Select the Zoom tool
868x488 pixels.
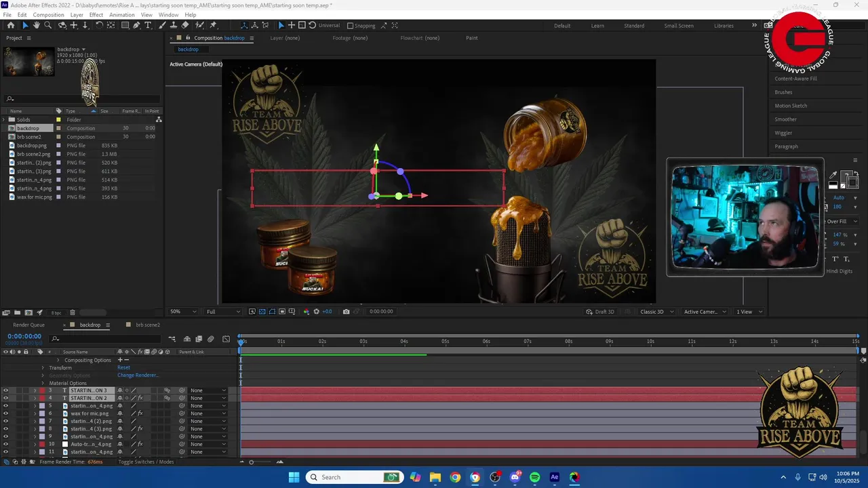coord(47,25)
